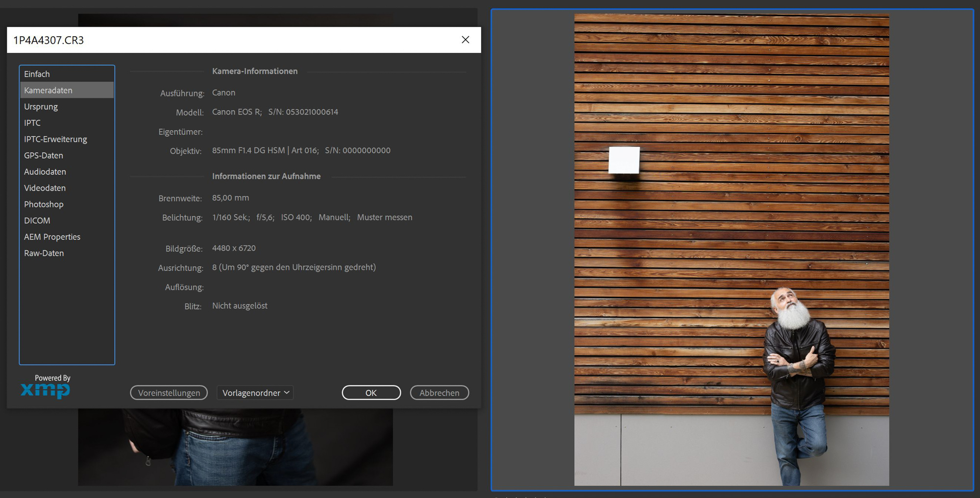Select the wooden wall portrait preview image
Viewport: 980px width, 498px height.
731,250
